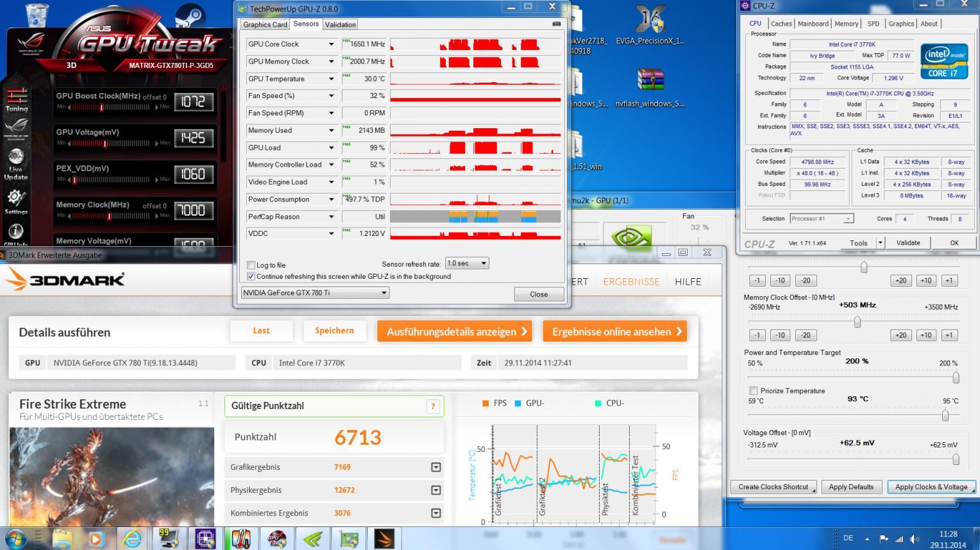Check the 'Priorize Temperature' checkbox
The height and width of the screenshot is (550, 980).
point(753,390)
